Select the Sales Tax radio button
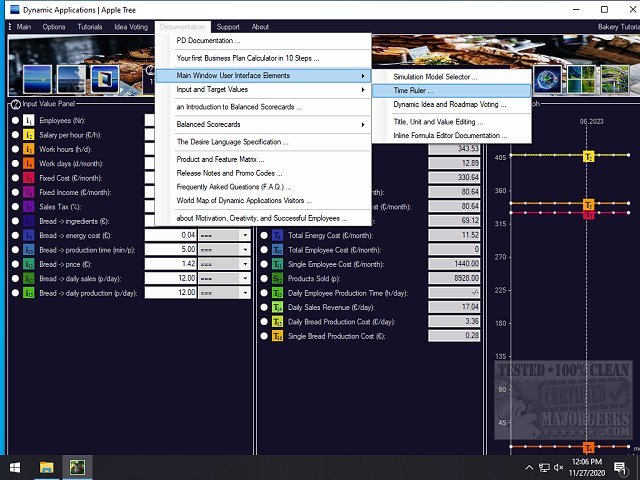640x480 pixels. coord(15,207)
